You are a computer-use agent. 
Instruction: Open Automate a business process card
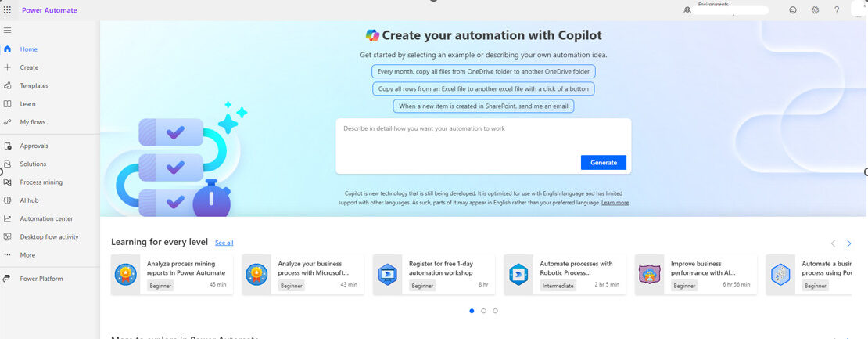coord(809,275)
